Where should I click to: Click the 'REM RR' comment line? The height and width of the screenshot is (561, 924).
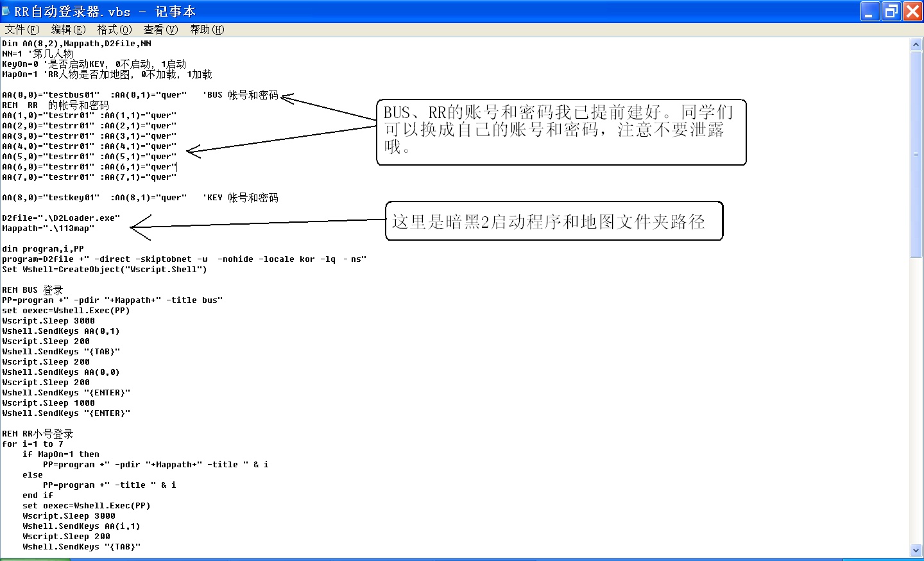click(x=55, y=105)
